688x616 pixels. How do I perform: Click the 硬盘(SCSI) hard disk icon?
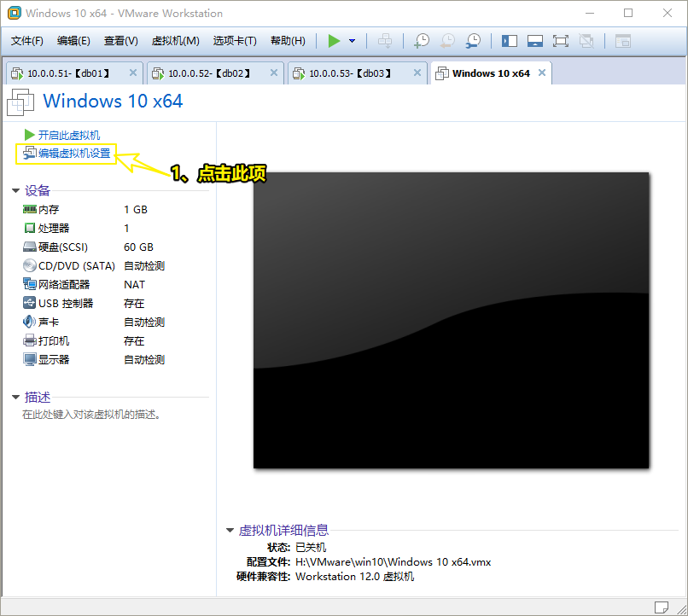(29, 247)
